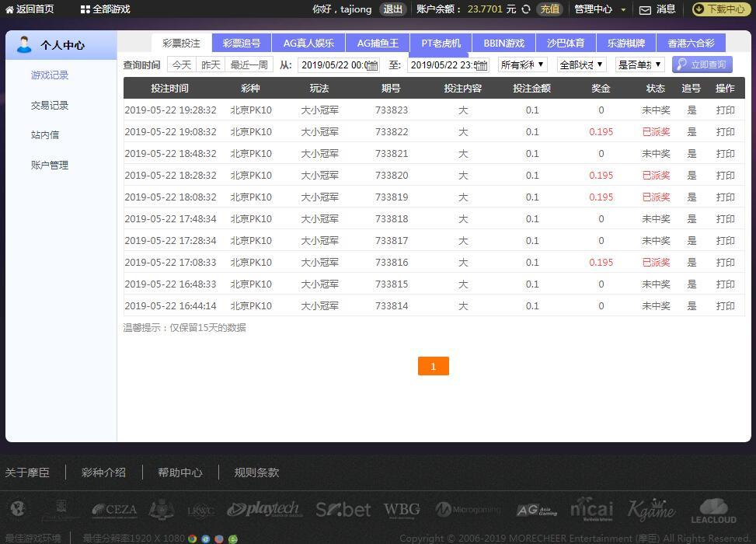Switch to the 彩票投注 tab
The width and height of the screenshot is (756, 544).
(181, 43)
